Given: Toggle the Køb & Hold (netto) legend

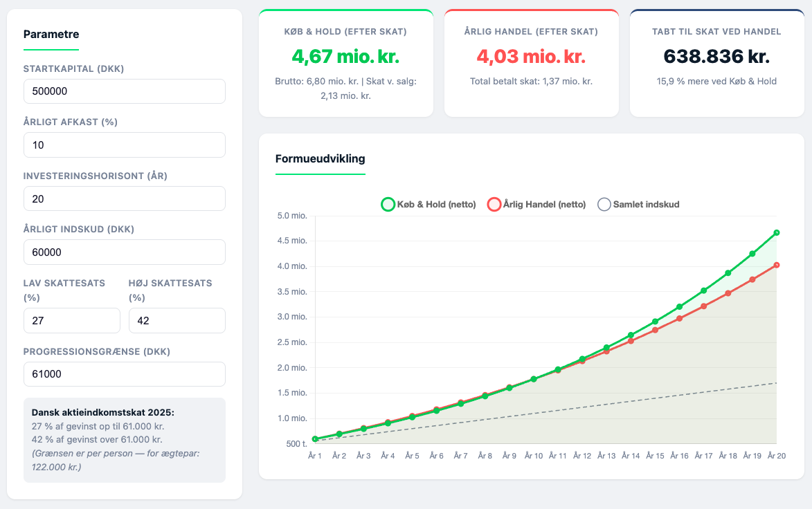Looking at the screenshot, I should [x=428, y=204].
